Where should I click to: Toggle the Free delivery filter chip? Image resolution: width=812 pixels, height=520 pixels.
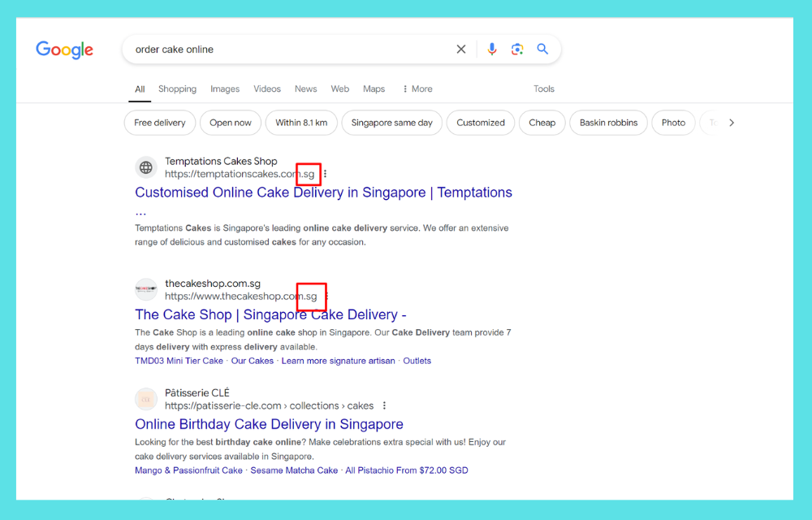(x=160, y=123)
